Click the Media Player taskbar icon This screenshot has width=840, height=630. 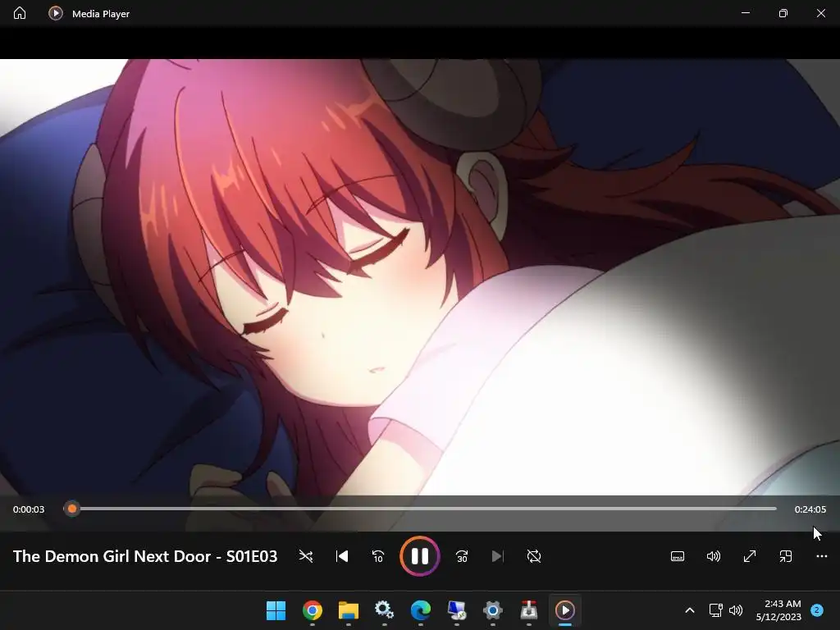pos(565,610)
